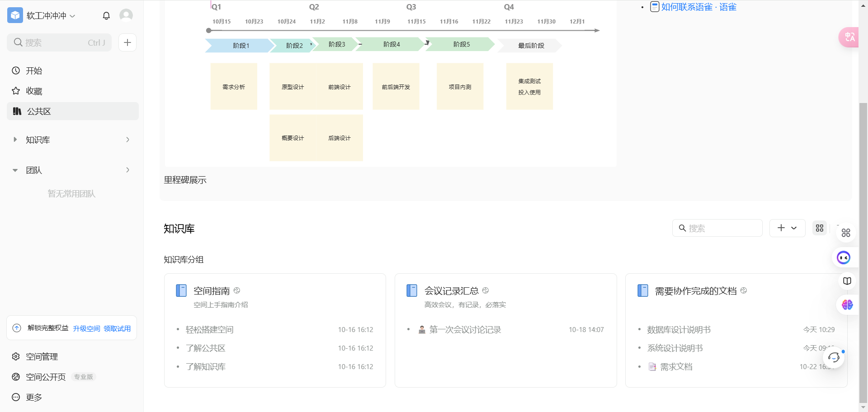
Task: Open the 空间指南 knowledge base
Action: coord(212,291)
